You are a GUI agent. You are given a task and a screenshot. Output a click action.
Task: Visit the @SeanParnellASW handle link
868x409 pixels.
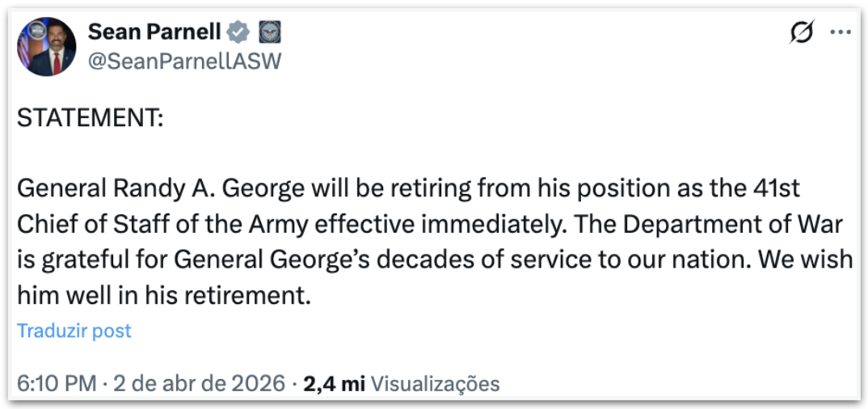pos(183,61)
